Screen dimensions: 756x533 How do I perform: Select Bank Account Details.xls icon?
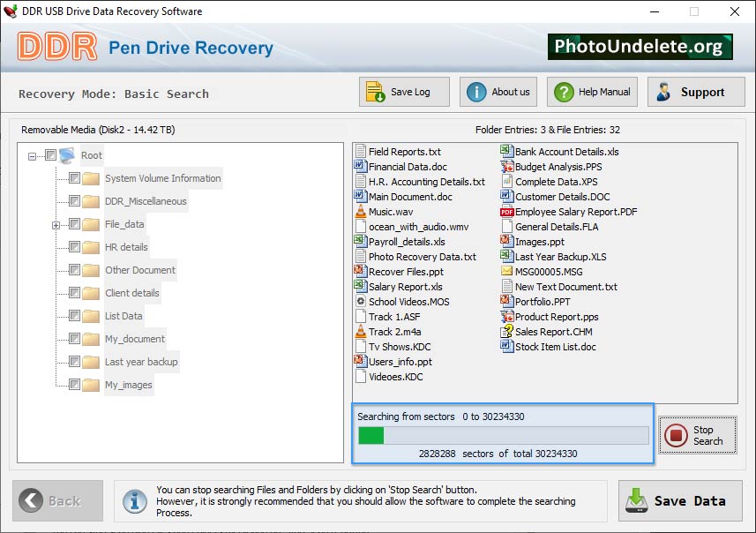point(506,152)
